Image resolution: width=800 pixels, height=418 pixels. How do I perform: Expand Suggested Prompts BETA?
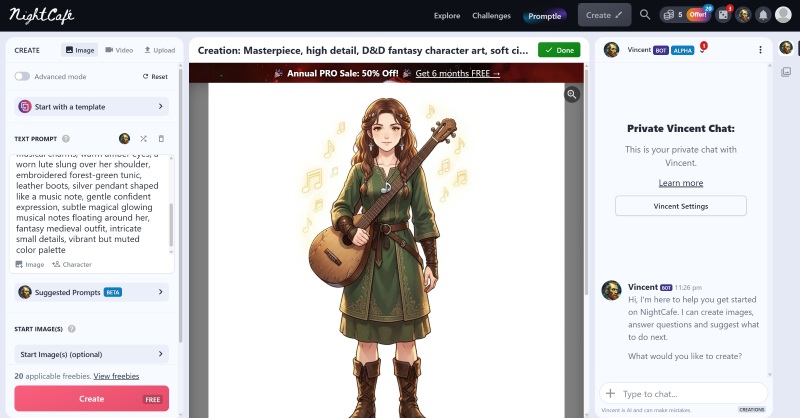[x=91, y=292]
